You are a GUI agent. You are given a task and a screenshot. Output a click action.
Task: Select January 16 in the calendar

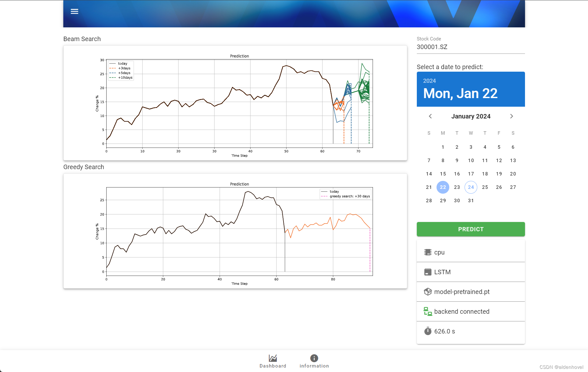click(457, 174)
